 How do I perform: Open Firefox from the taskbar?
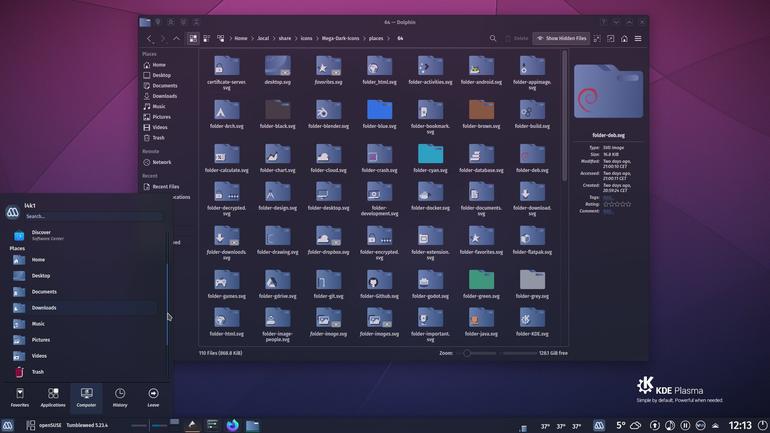[x=233, y=425]
